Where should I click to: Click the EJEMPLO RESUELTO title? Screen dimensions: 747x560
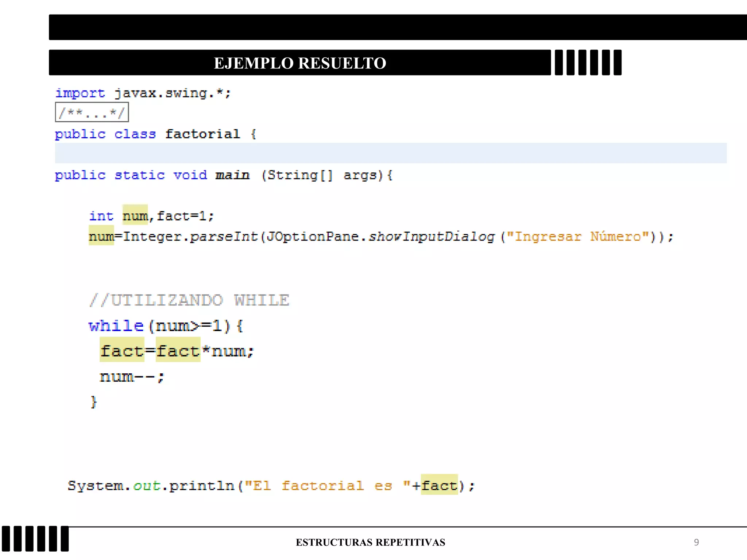click(299, 63)
